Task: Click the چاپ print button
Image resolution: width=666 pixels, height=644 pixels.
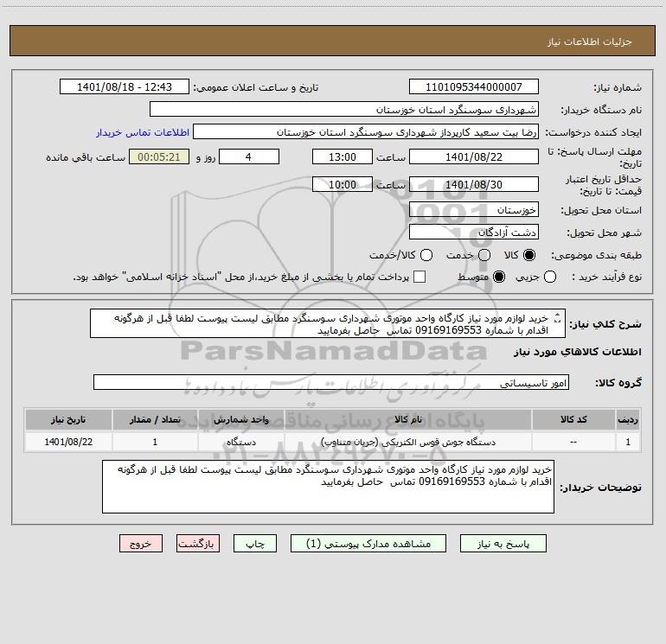Action: (x=255, y=544)
